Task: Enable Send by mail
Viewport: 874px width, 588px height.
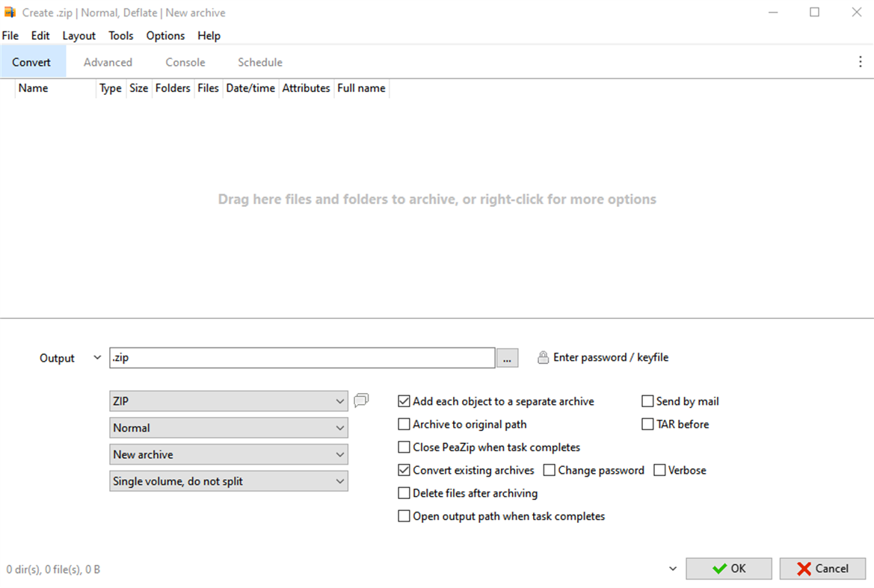Action: click(x=647, y=401)
